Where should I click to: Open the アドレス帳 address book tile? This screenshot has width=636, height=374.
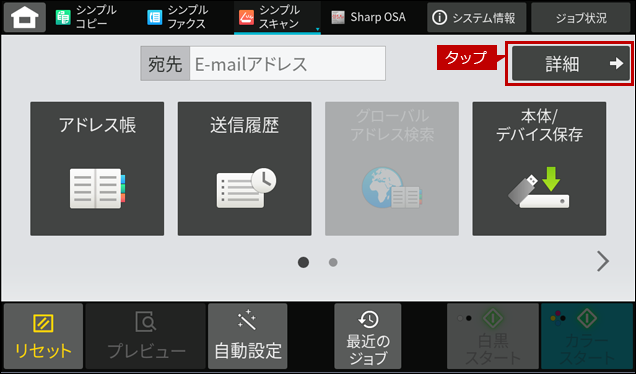(x=97, y=169)
